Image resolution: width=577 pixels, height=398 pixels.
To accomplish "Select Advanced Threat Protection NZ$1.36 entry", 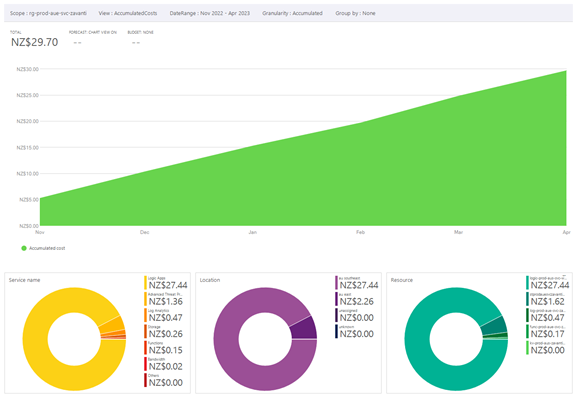I will (x=164, y=299).
